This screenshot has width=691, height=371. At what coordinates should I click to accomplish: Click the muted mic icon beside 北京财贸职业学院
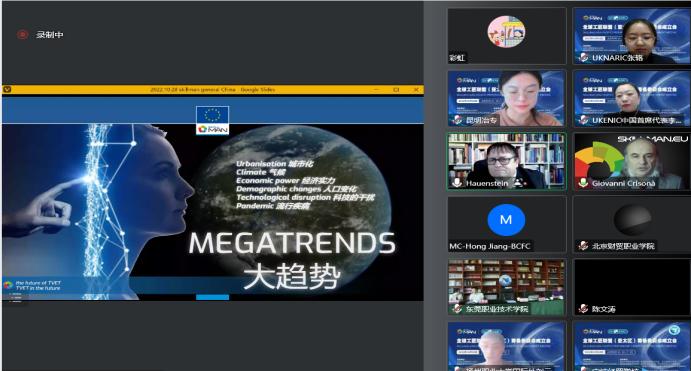(583, 246)
